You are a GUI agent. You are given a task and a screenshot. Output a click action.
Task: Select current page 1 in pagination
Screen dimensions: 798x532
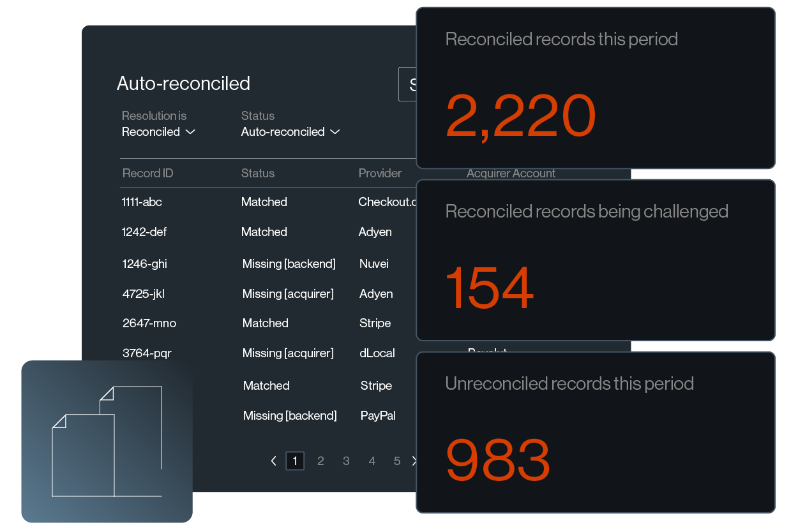coord(295,461)
